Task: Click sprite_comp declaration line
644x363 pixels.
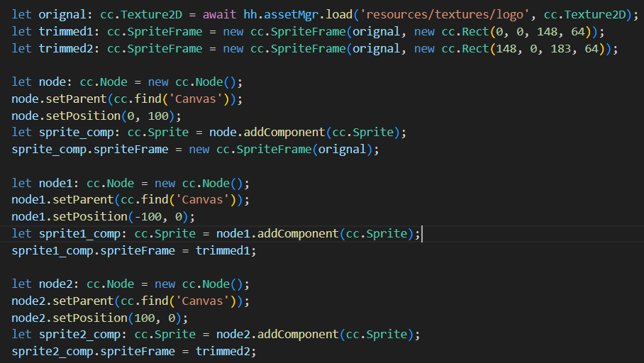Action: coord(209,132)
